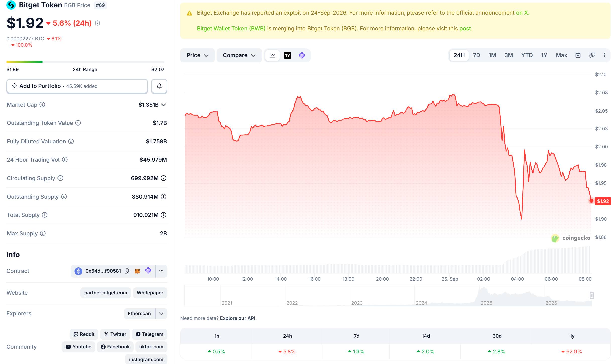Select the YTD timeframe tab
This screenshot has width=611, height=364.
(527, 55)
